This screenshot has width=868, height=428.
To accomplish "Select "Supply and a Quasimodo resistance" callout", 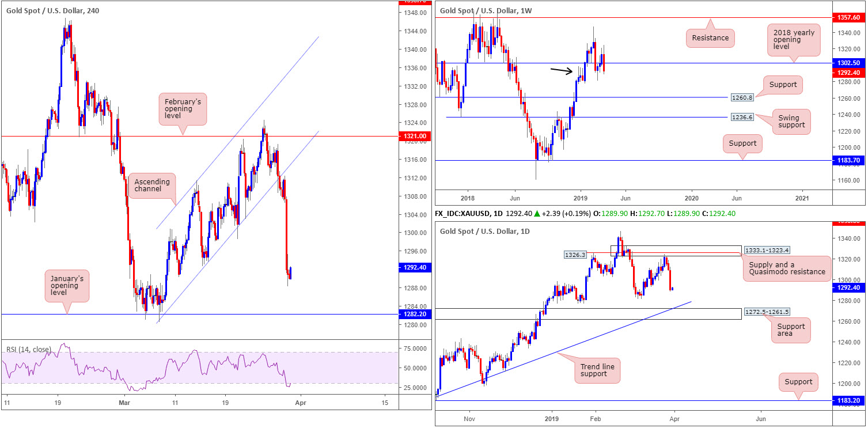I will point(787,268).
